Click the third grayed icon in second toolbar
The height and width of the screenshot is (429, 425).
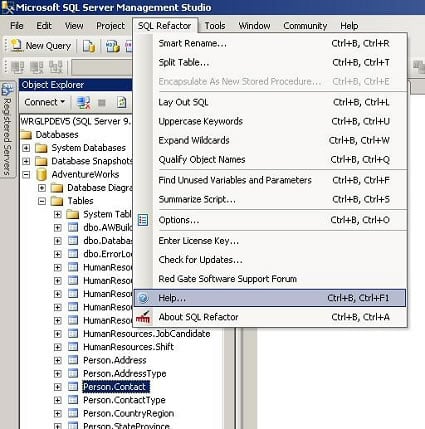click(x=56, y=67)
